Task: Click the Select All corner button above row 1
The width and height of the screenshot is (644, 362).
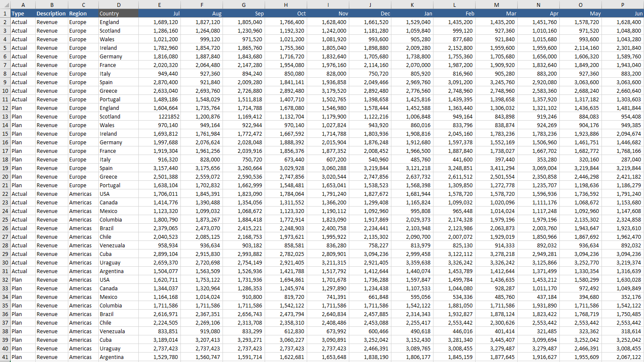Action: pyautogui.click(x=4, y=5)
